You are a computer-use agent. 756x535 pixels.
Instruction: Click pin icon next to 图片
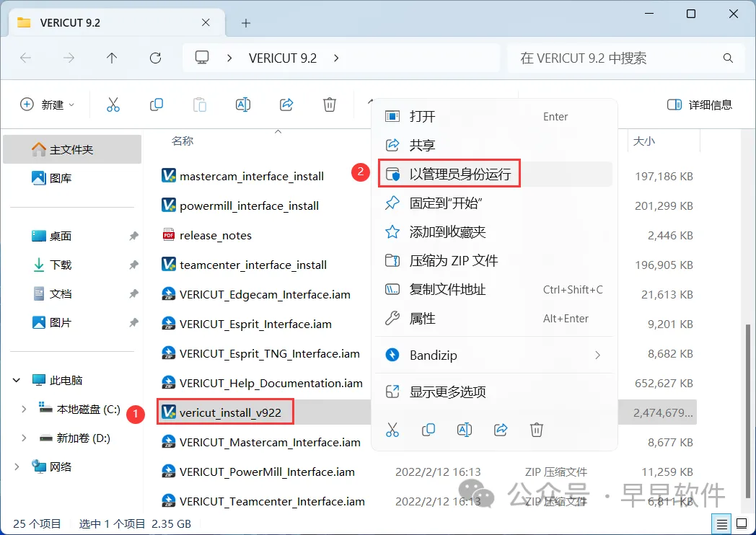pyautogui.click(x=133, y=322)
